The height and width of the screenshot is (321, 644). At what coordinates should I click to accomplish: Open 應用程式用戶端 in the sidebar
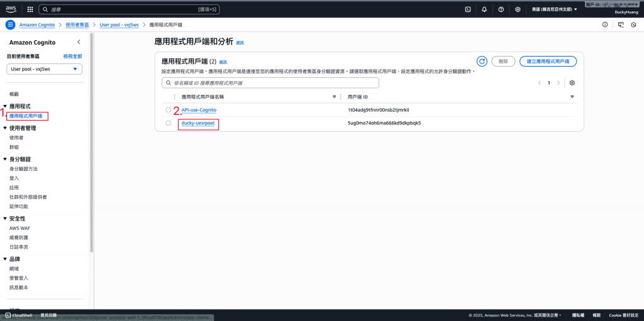[x=25, y=116]
